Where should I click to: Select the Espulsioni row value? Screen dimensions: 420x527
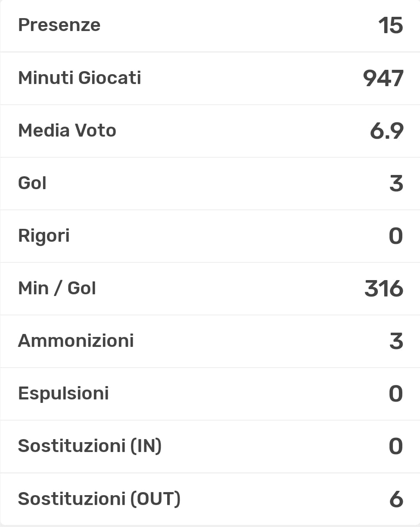[x=396, y=394]
